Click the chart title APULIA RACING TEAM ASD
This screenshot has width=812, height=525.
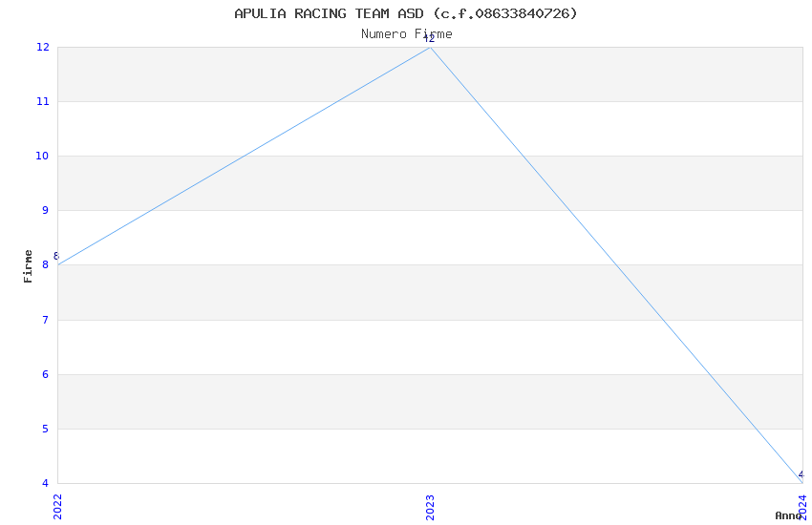pos(405,13)
